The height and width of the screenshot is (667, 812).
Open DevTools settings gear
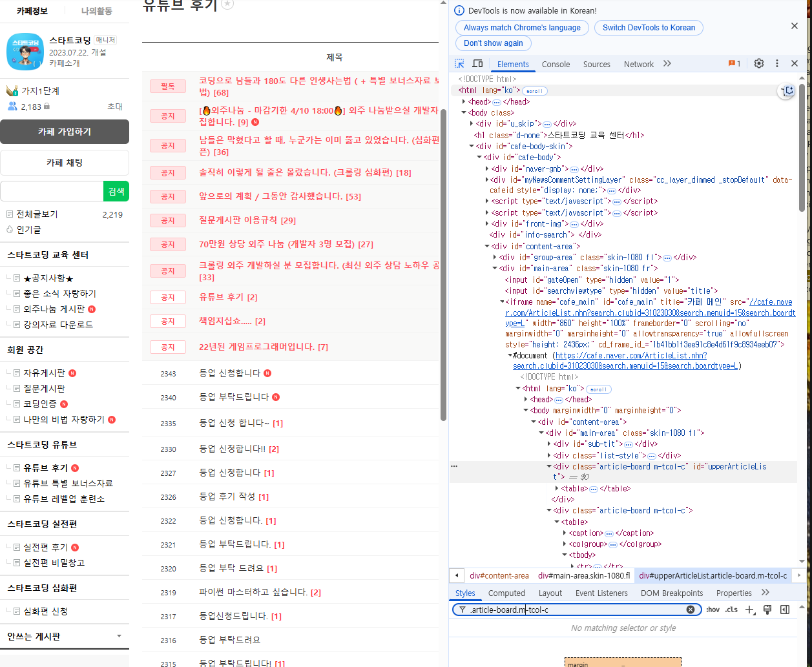pyautogui.click(x=759, y=63)
